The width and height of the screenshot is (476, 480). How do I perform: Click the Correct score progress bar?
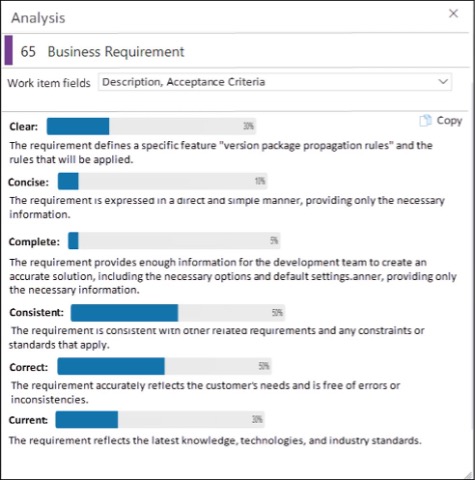click(x=164, y=366)
